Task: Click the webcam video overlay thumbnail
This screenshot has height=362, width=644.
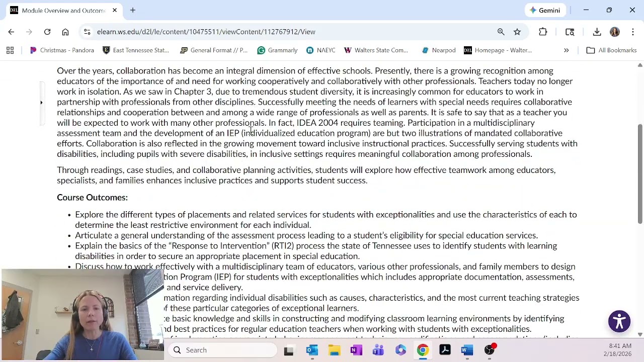Action: [83, 315]
